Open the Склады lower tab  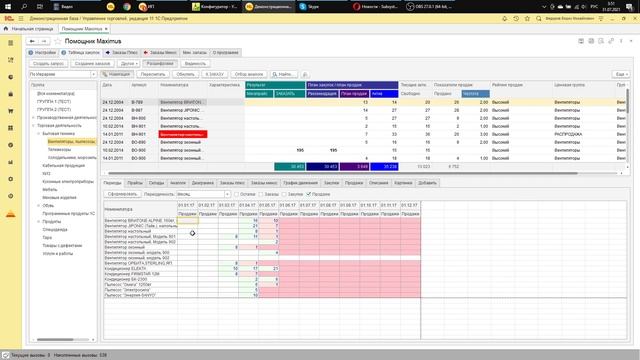[156, 183]
